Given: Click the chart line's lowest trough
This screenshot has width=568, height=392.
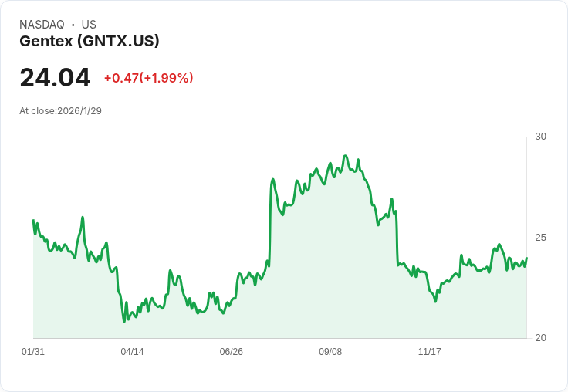Looking at the screenshot, I should click(123, 321).
